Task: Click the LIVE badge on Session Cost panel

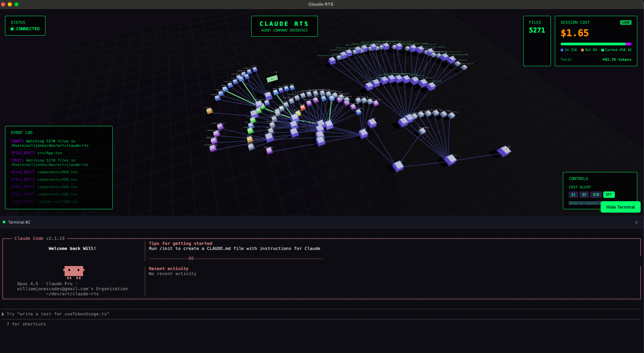Action: 626,22
